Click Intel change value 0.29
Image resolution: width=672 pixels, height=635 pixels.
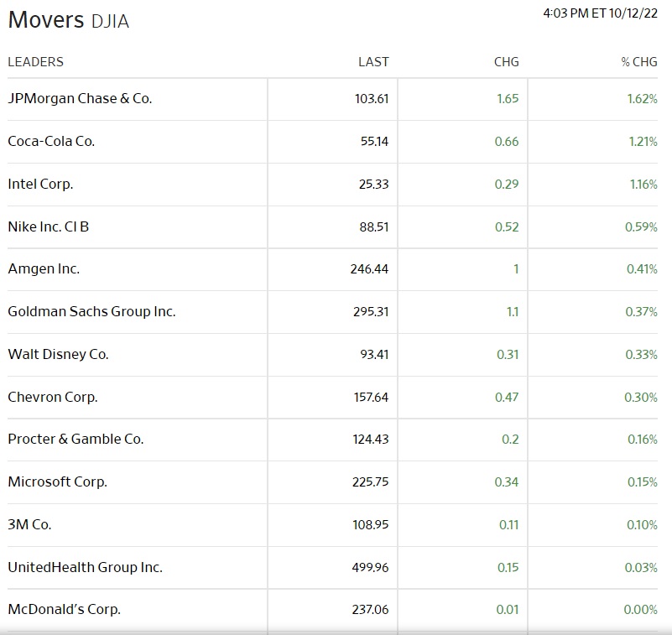pos(507,185)
